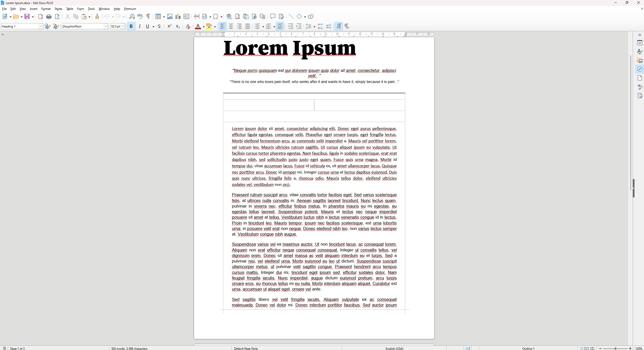
Task: Toggle Strikethrough formatting
Action: pyautogui.click(x=159, y=26)
